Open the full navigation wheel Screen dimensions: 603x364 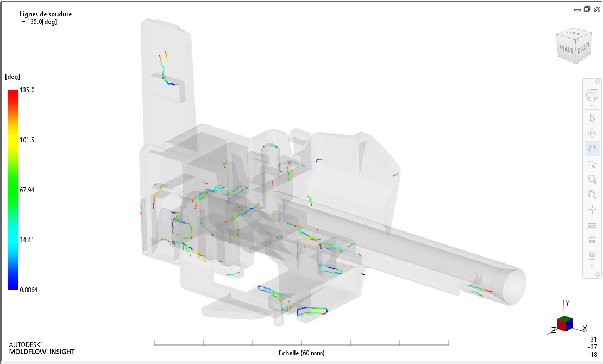pyautogui.click(x=592, y=96)
